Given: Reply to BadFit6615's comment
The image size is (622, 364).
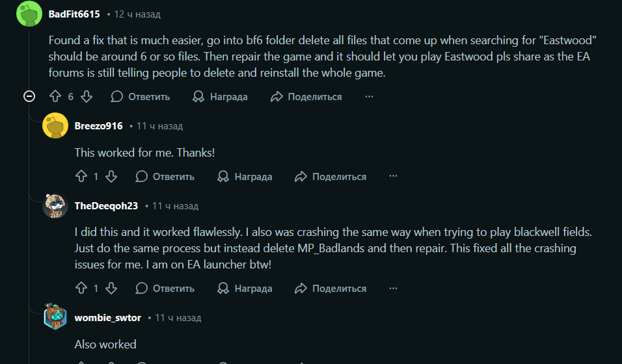Looking at the screenshot, I should (141, 97).
